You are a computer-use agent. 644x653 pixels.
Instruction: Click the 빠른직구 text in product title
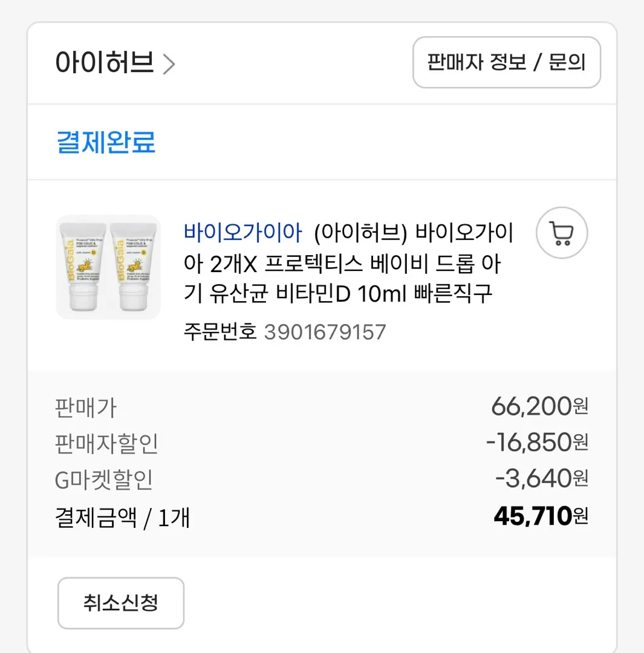pyautogui.click(x=453, y=294)
